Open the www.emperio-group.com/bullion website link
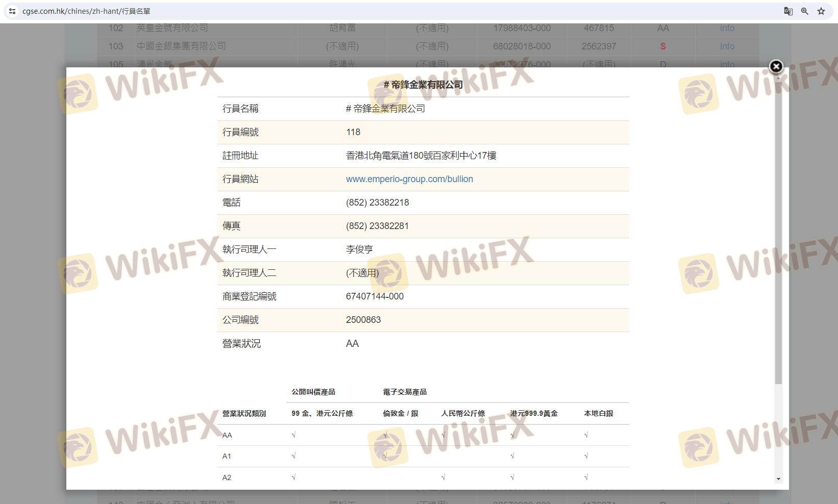This screenshot has height=504, width=838. pyautogui.click(x=409, y=179)
